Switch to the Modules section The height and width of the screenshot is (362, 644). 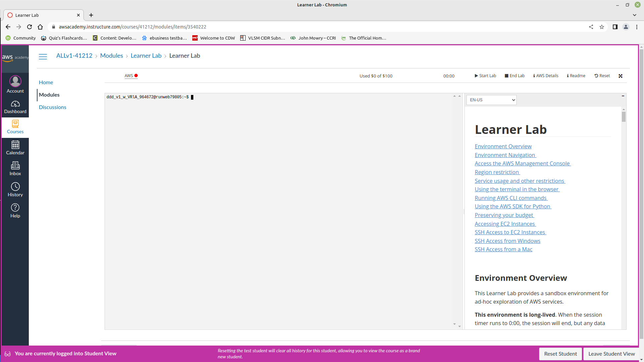click(x=49, y=95)
